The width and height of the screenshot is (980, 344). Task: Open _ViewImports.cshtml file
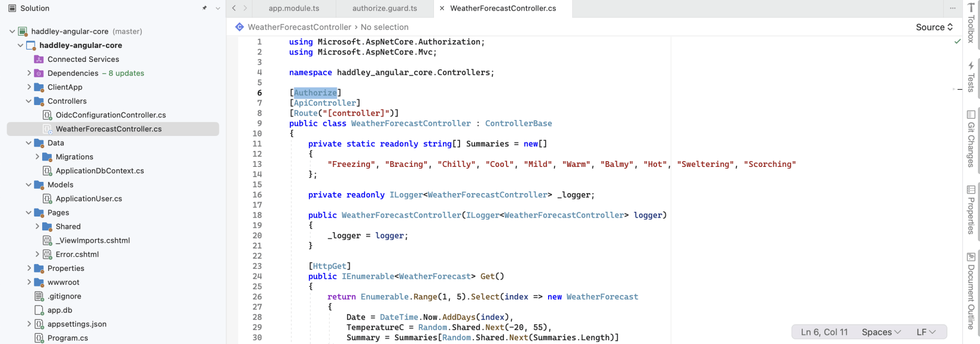[x=93, y=241]
